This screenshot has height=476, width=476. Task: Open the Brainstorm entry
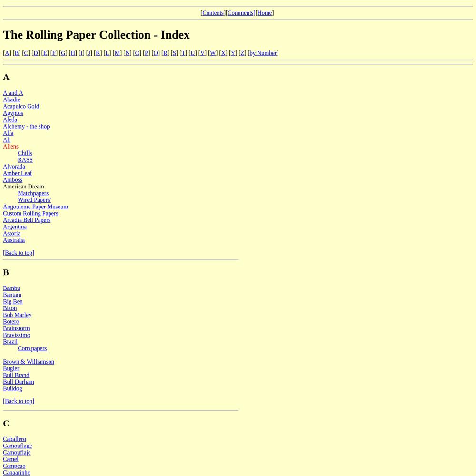[x=16, y=328]
